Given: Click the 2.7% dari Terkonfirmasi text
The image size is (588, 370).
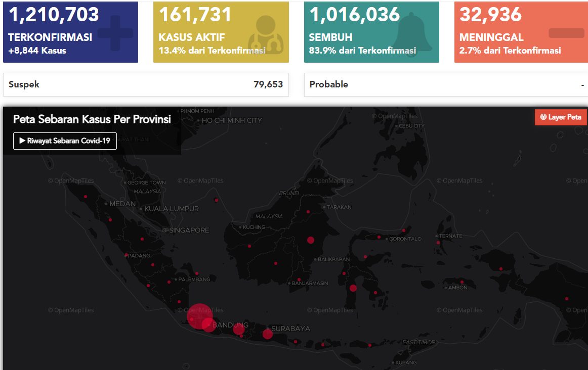Looking at the screenshot, I should point(510,51).
